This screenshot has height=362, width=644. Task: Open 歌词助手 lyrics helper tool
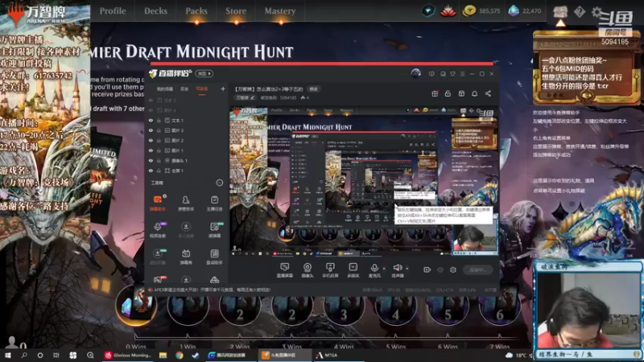[214, 257]
